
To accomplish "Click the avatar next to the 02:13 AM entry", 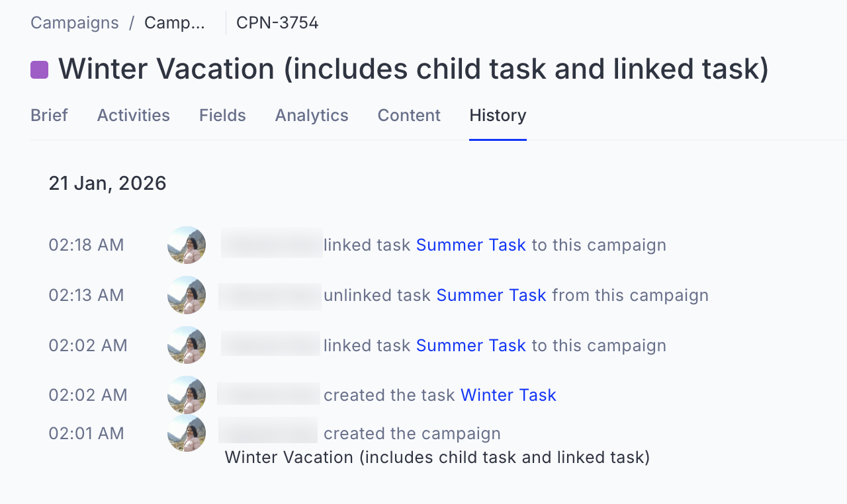I will [187, 295].
